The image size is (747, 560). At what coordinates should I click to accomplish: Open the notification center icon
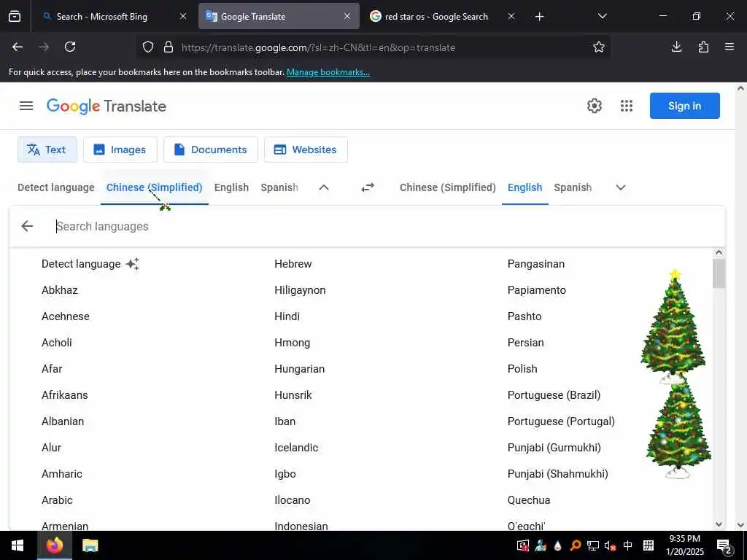coord(724,546)
